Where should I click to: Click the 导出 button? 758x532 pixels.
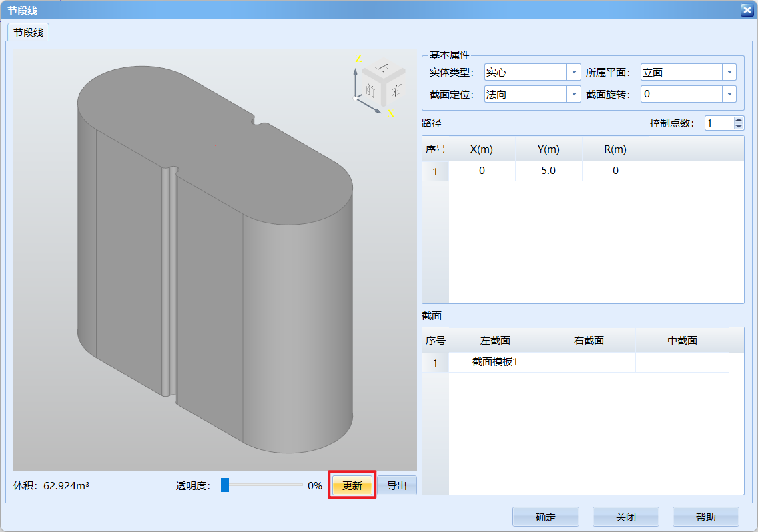397,486
